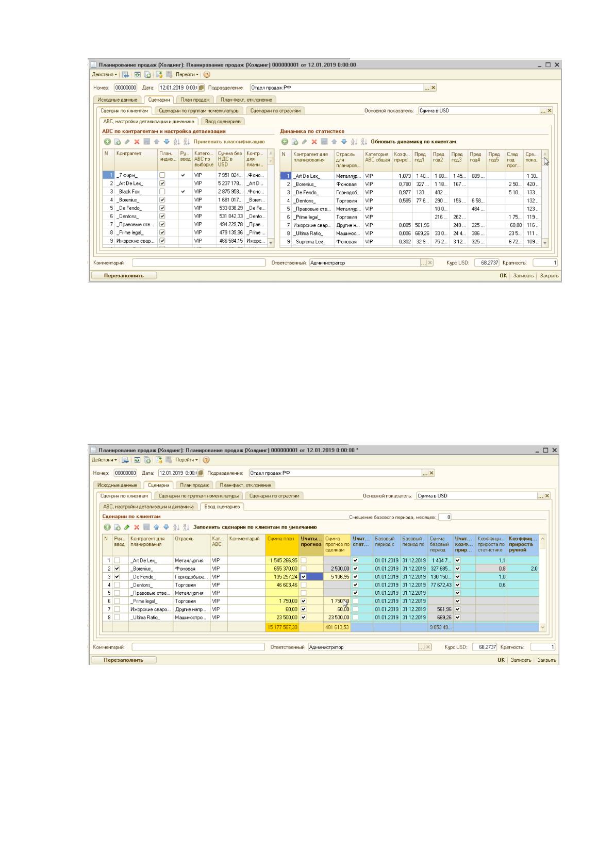Click down arrow of Динамика table scrollbar
Screen dimensions: 614x868
(x=545, y=242)
